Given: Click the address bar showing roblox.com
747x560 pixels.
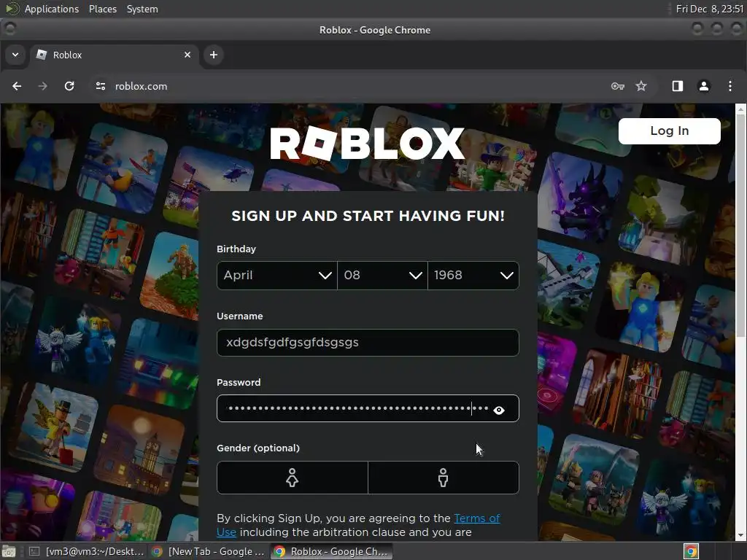Looking at the screenshot, I should click(x=352, y=86).
